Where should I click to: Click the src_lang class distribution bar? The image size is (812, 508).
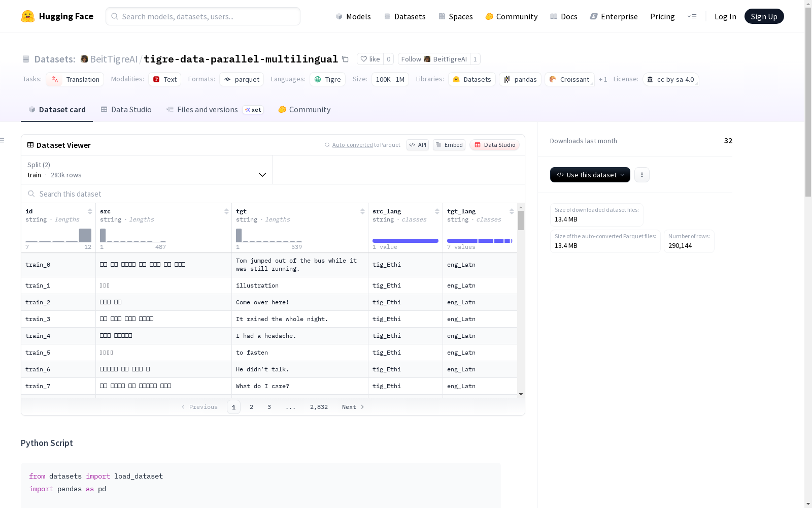[x=405, y=241]
